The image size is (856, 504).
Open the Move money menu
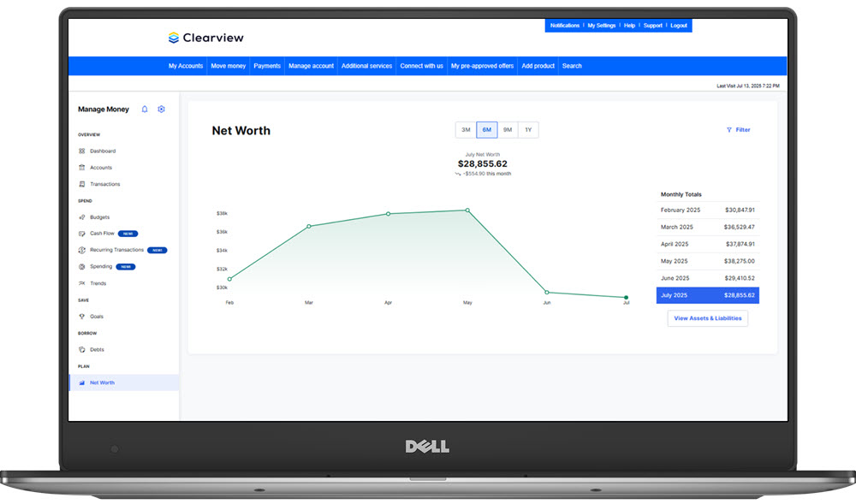[x=229, y=66]
